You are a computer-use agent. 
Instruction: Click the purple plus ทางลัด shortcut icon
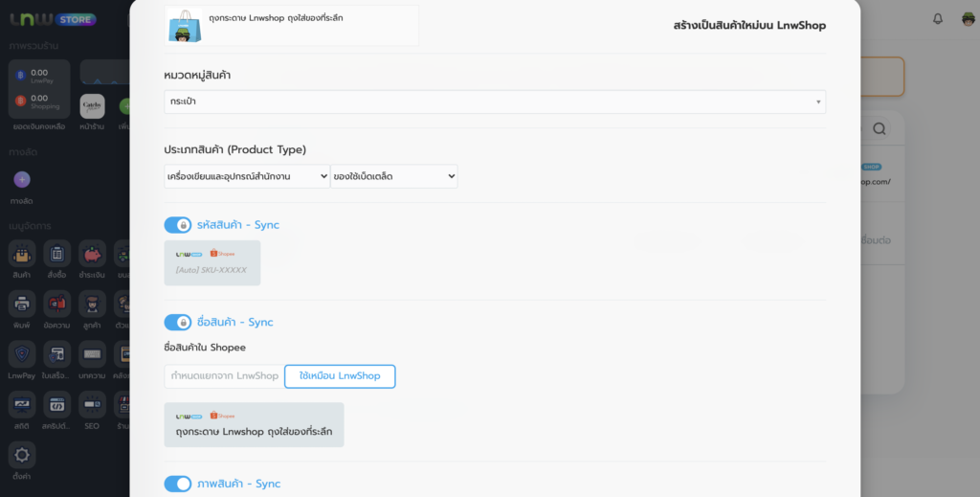point(22,179)
